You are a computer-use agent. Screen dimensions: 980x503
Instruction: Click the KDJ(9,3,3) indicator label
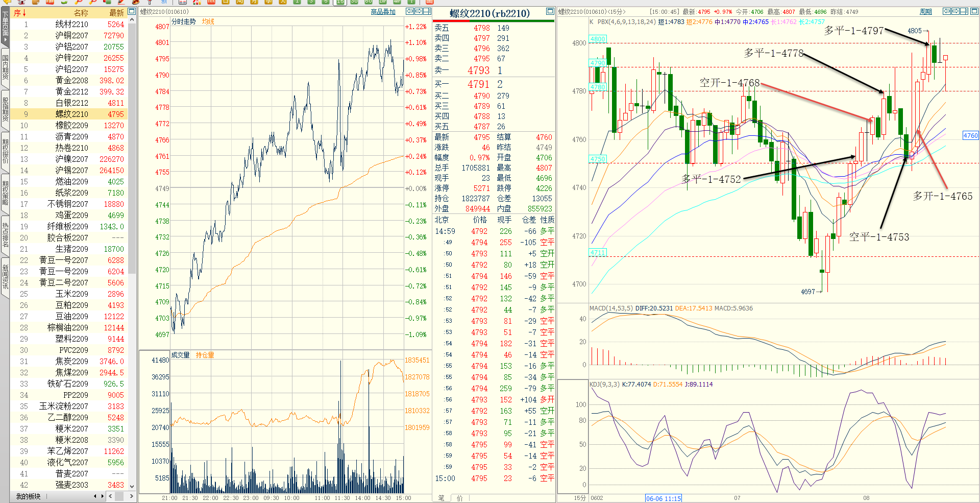click(604, 384)
